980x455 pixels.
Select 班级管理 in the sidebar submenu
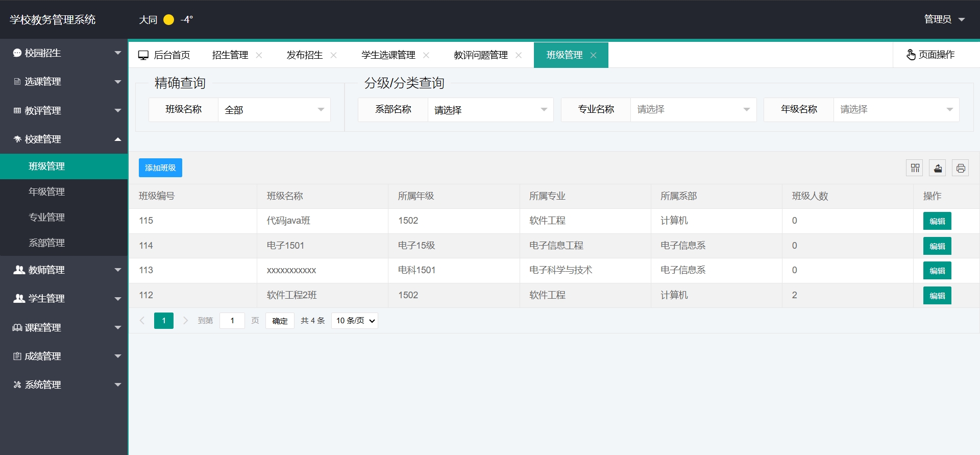pyautogui.click(x=64, y=166)
